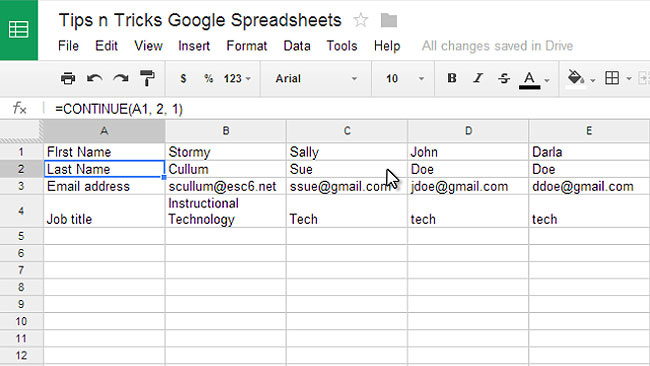
Task: Open the font size 10 dropdown
Action: 405,78
